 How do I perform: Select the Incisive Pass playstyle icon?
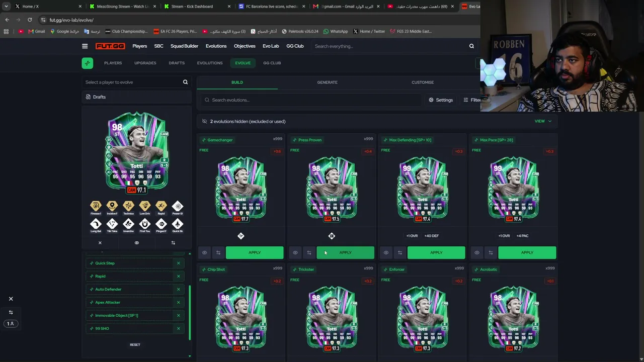click(x=112, y=206)
